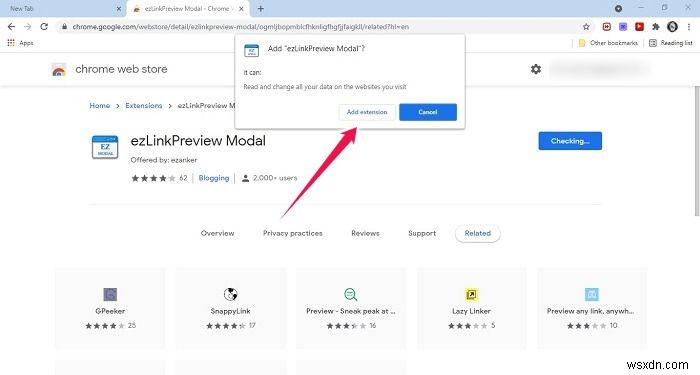This screenshot has height=375, width=700.
Task: Open the Overview tab
Action: tap(217, 233)
